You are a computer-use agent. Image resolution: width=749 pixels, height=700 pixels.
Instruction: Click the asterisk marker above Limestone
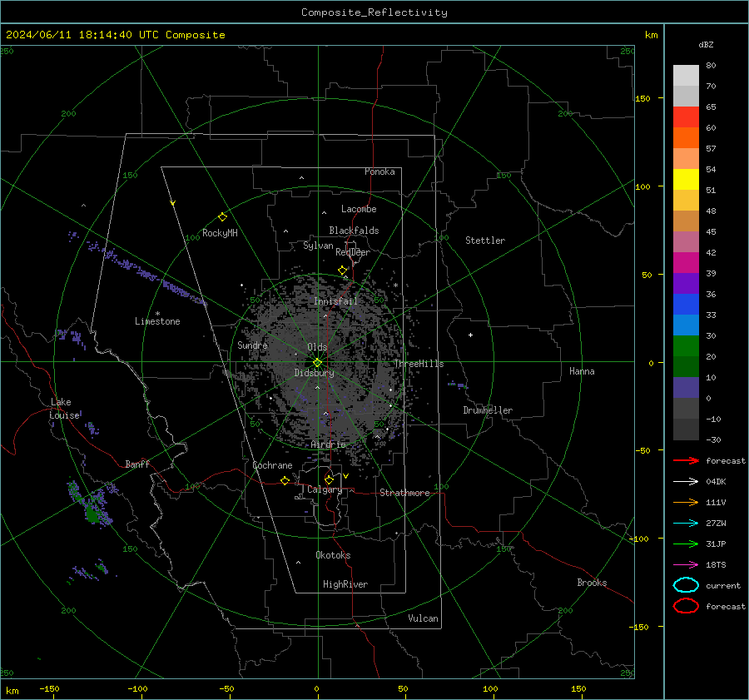point(157,314)
